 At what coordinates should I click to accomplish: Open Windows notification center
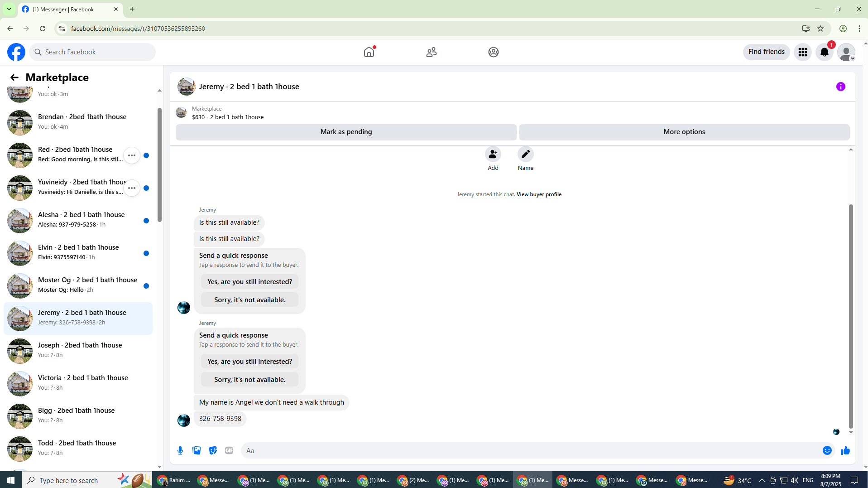click(855, 480)
